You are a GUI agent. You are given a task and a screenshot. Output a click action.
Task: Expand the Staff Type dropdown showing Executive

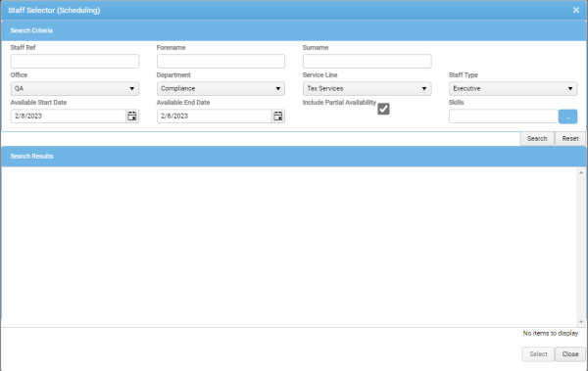point(513,89)
